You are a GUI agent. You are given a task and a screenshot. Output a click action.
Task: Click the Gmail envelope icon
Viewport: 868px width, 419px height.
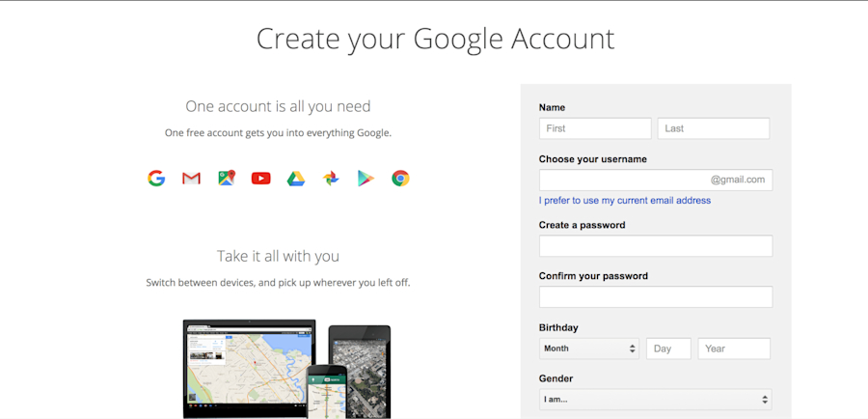pos(191,179)
